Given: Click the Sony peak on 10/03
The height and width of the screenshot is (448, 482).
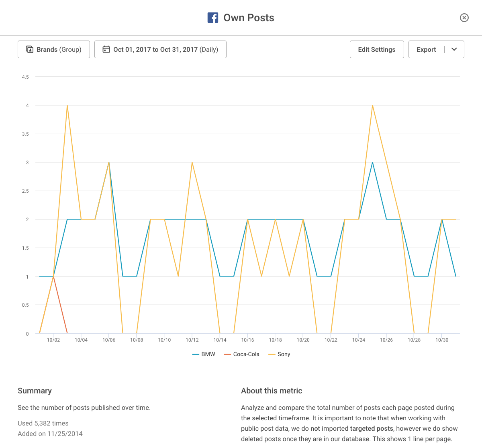Looking at the screenshot, I should 67,106.
